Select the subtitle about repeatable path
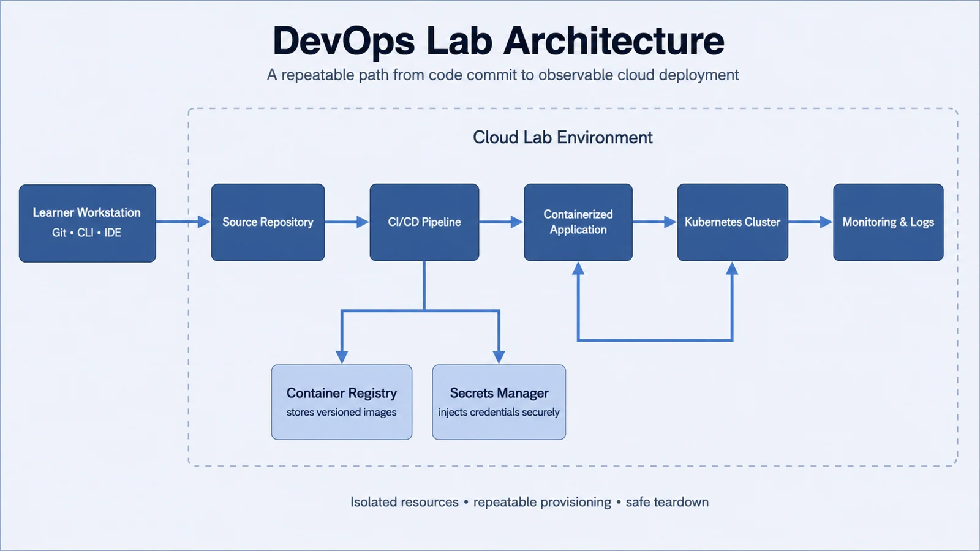This screenshot has width=980, height=551. click(x=503, y=75)
